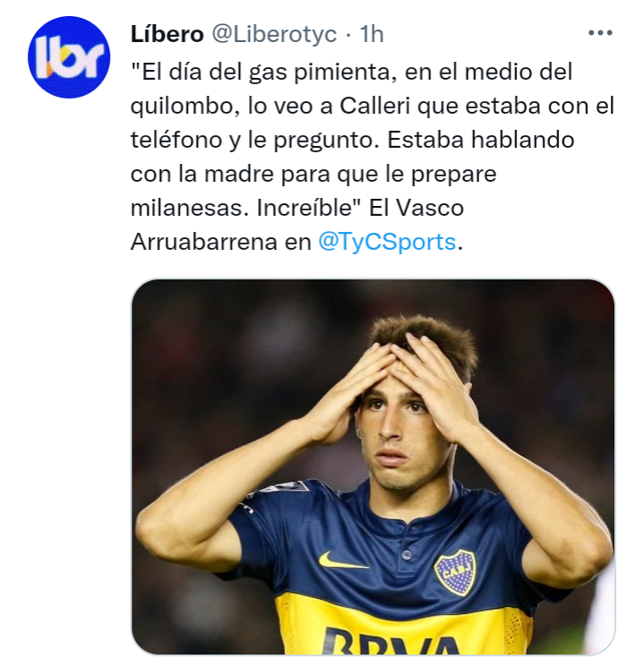Open the attached player photo
This screenshot has width=644, height=668.
click(373, 467)
